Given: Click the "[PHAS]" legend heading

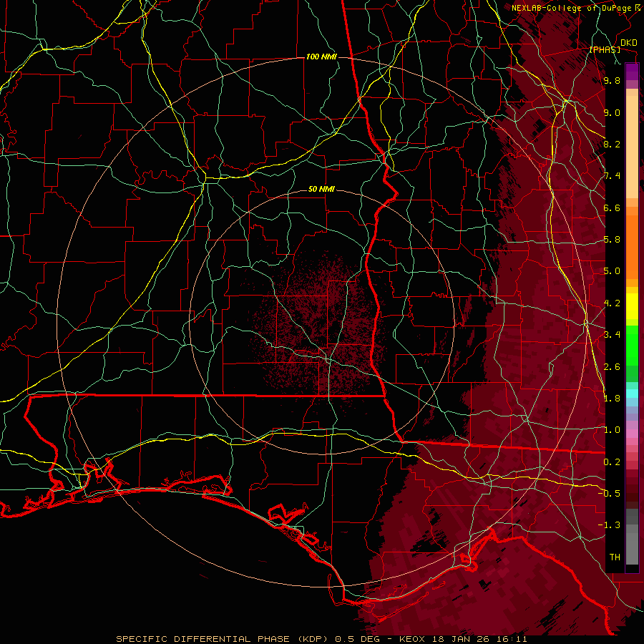Looking at the screenshot, I should coord(605,50).
